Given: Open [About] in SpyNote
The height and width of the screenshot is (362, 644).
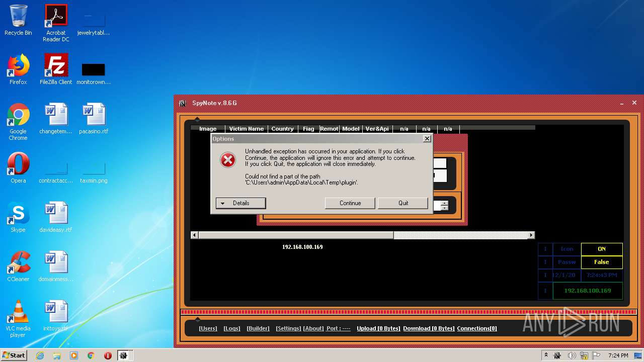Looking at the screenshot, I should point(313,328).
